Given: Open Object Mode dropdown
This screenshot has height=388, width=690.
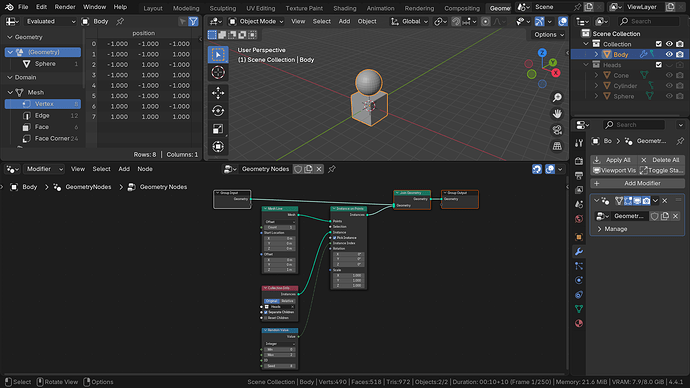Looking at the screenshot, I should tap(257, 21).
